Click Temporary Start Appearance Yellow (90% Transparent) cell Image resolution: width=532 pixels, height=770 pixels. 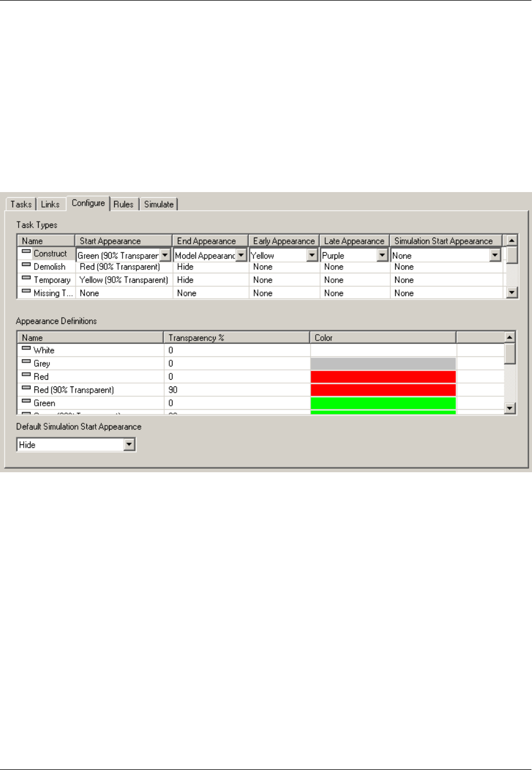pos(124,280)
